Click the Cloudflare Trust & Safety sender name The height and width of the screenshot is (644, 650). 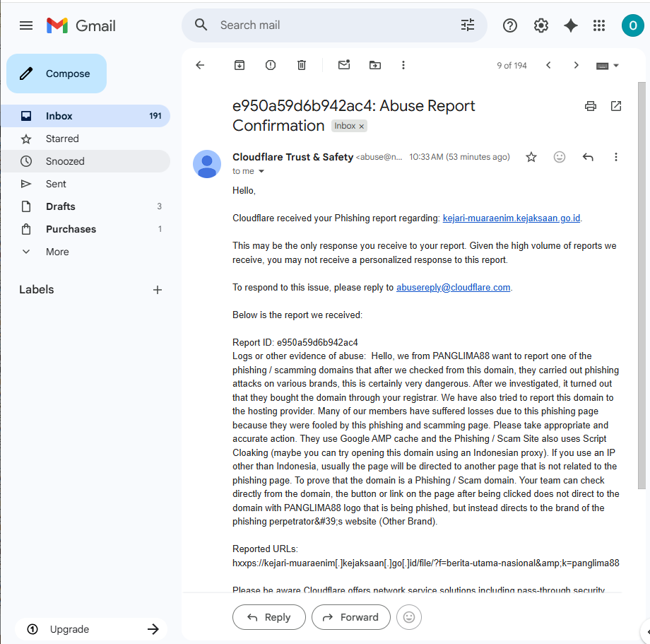(x=292, y=157)
